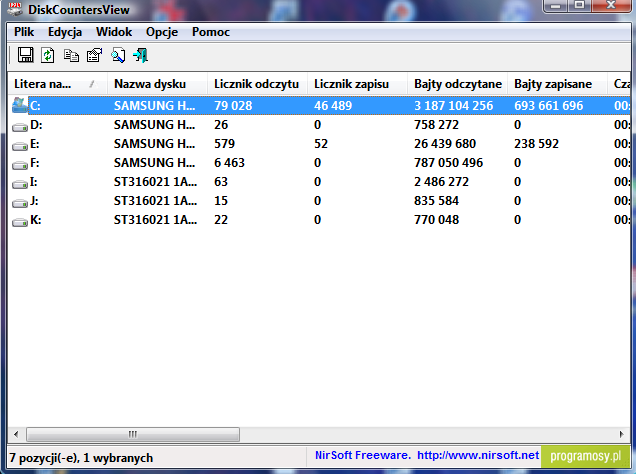Viewport: 636px width, 474px height.
Task: Click read count value 22
Action: point(221,220)
